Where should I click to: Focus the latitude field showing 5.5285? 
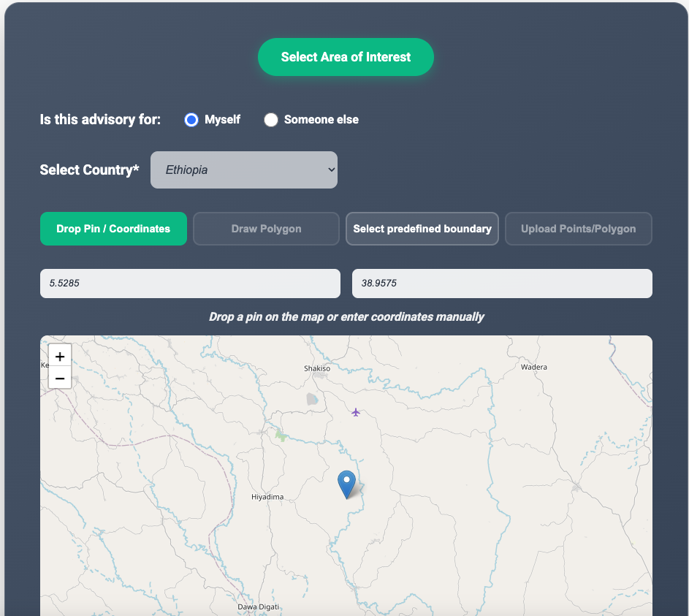click(x=190, y=284)
